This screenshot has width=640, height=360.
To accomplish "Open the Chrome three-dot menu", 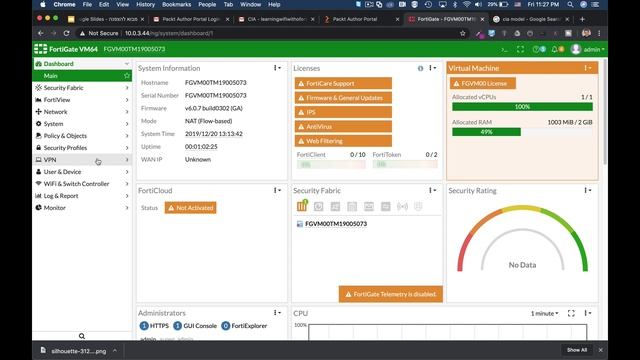I will pos(599,33).
